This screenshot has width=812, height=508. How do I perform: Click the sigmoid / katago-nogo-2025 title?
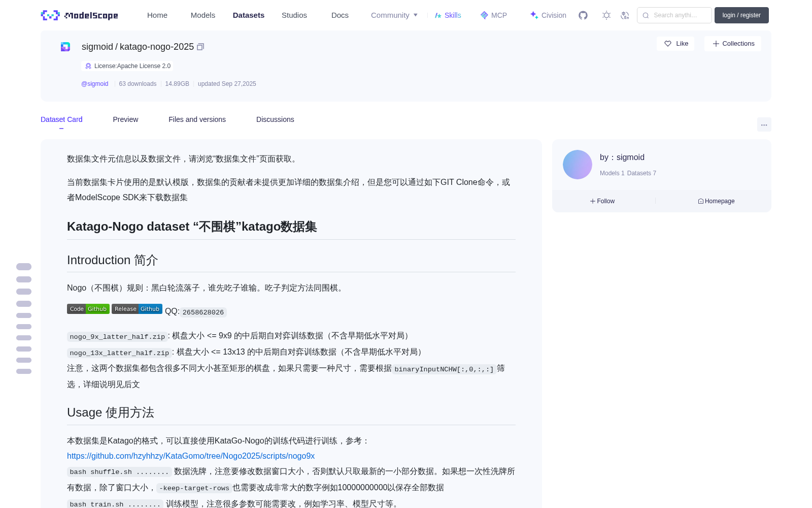138,47
